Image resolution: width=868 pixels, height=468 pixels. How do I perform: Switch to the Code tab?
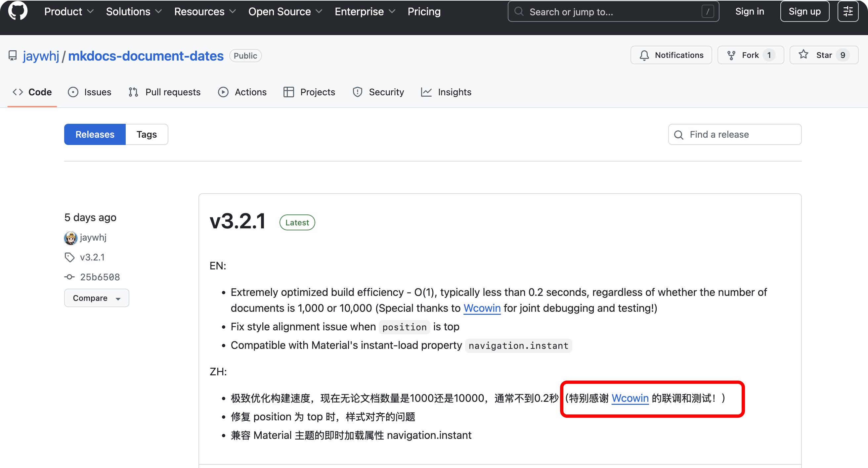click(32, 92)
